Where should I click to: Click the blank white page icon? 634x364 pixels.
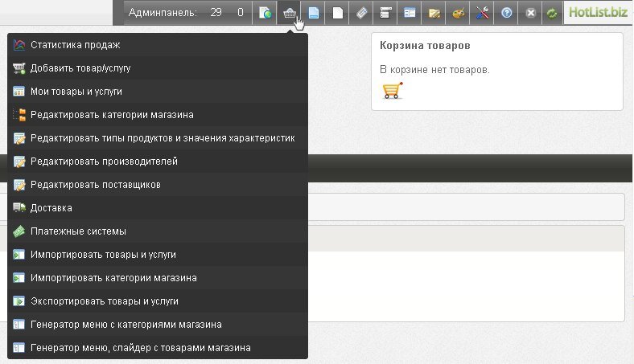point(338,13)
